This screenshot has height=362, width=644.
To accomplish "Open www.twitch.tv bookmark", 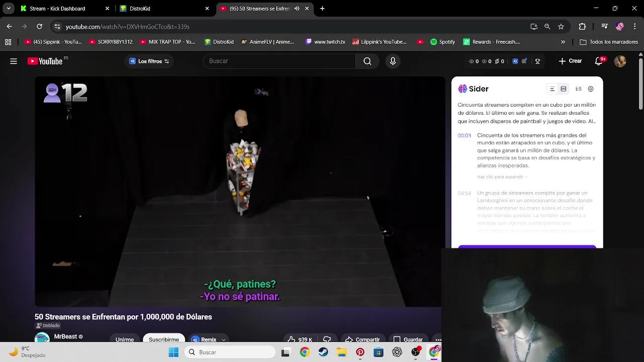I will (x=325, y=42).
